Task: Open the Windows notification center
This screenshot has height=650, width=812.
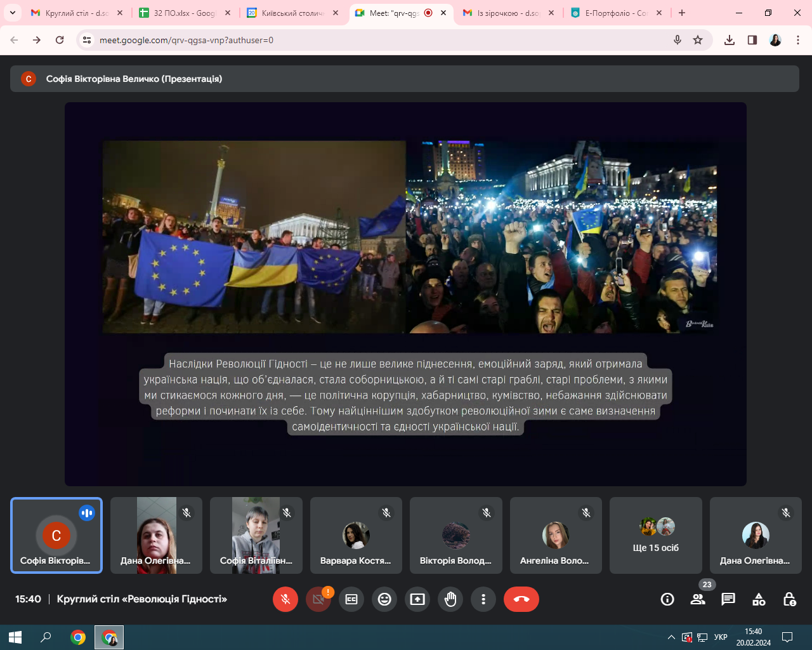Action: click(x=787, y=637)
